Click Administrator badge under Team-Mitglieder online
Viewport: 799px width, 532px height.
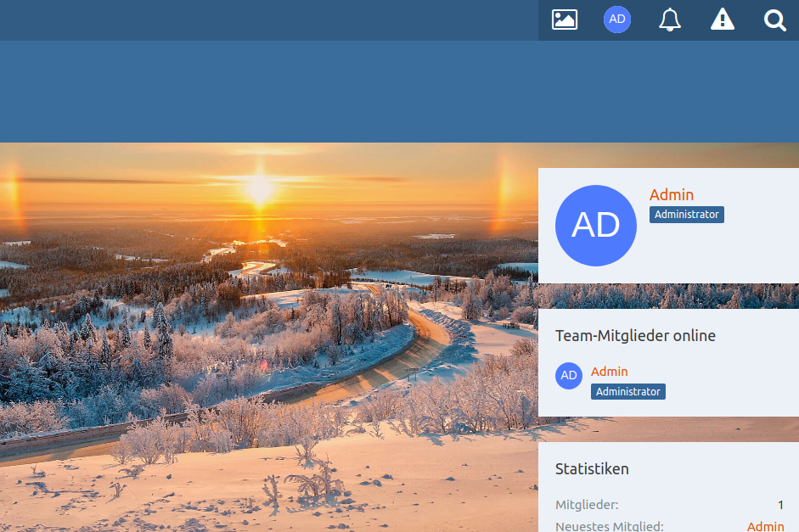point(628,392)
